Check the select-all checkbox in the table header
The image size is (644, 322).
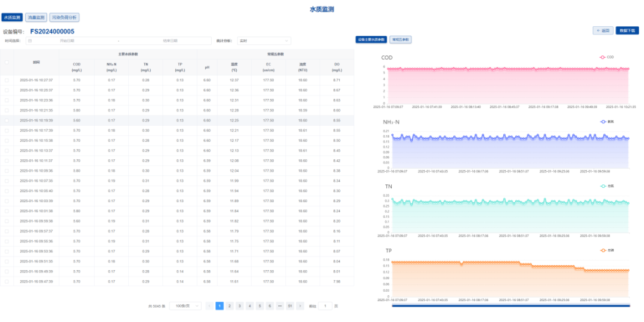coord(7,62)
